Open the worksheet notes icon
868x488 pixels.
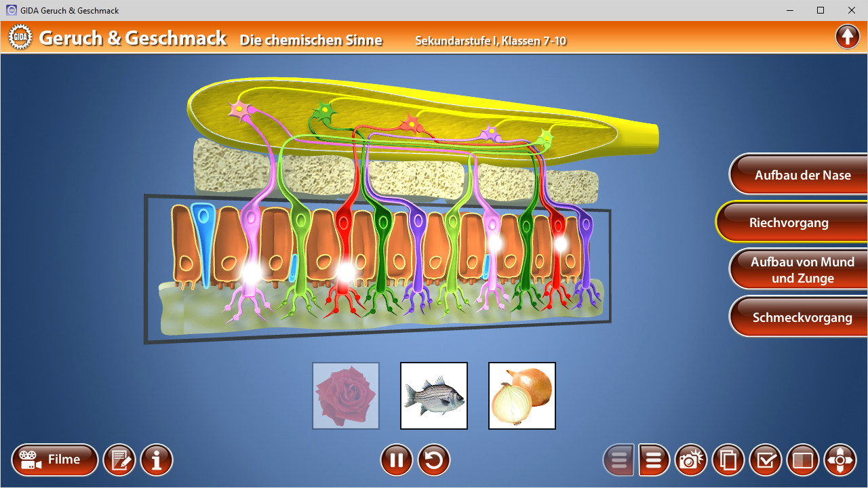pos(119,460)
